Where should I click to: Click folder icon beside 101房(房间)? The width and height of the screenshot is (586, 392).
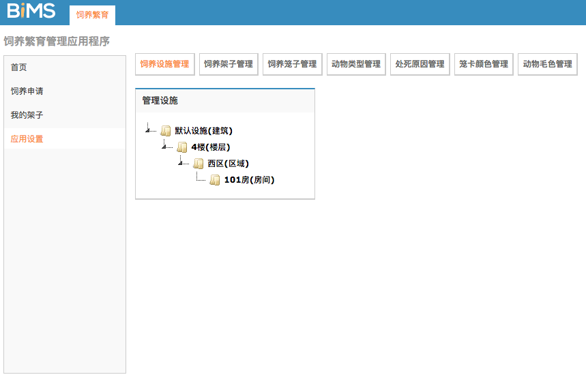point(215,180)
